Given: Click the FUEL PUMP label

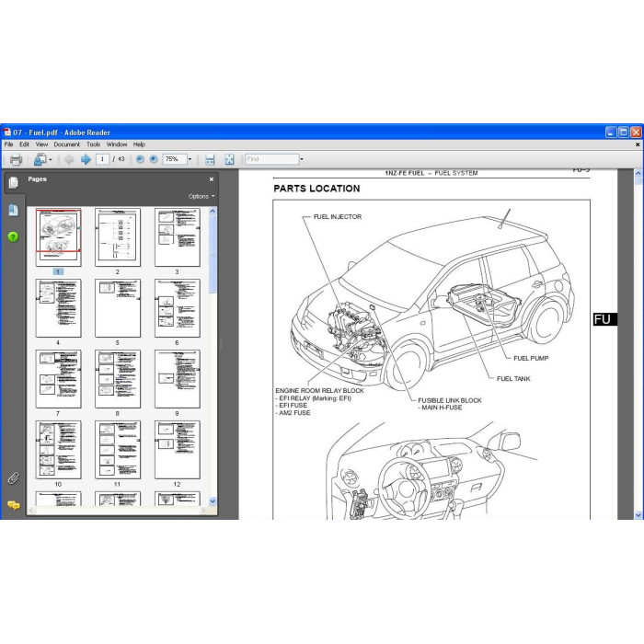Looking at the screenshot, I should click(531, 358).
